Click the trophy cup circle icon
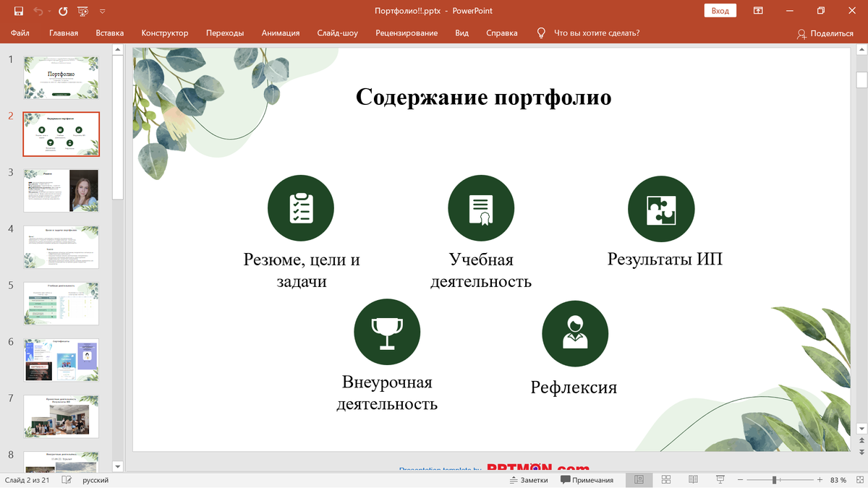The height and width of the screenshot is (488, 868). pyautogui.click(x=387, y=332)
